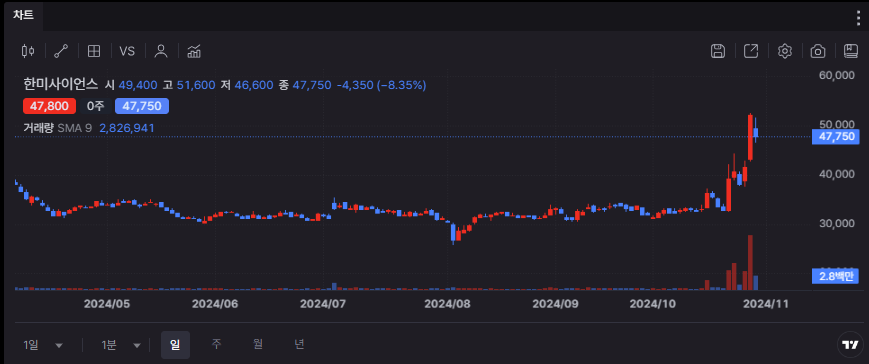Open the grid layout icon
Image resolution: width=869 pixels, height=364 pixels.
pyautogui.click(x=94, y=51)
